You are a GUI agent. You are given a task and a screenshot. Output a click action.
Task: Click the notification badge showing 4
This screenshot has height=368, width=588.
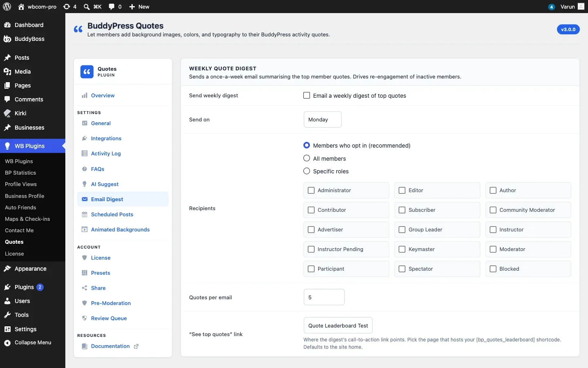coord(552,7)
